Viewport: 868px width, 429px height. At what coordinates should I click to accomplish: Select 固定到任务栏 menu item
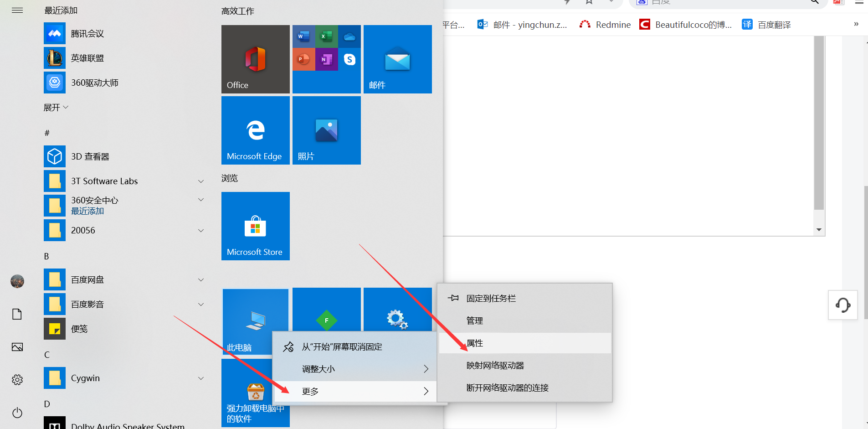point(525,298)
